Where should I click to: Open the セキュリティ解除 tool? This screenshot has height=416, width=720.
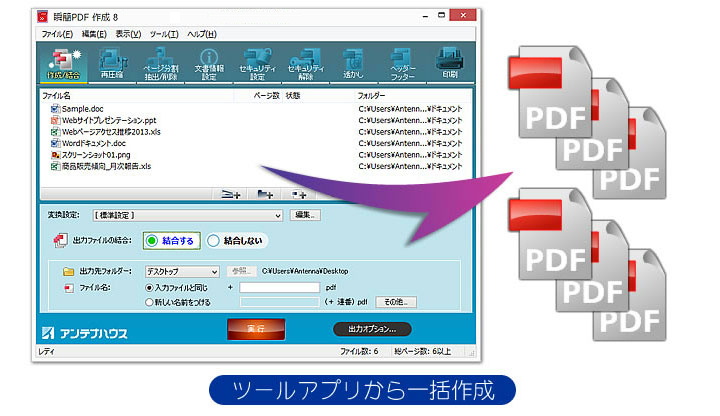[x=305, y=63]
